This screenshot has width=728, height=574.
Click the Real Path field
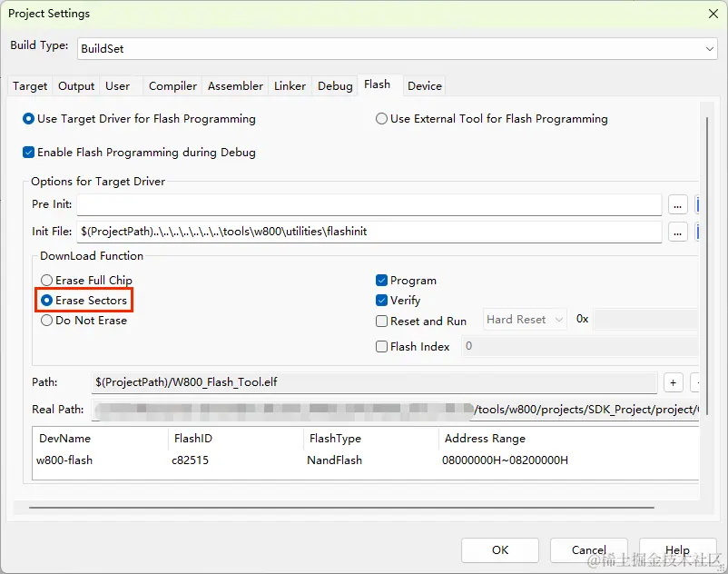click(395, 410)
